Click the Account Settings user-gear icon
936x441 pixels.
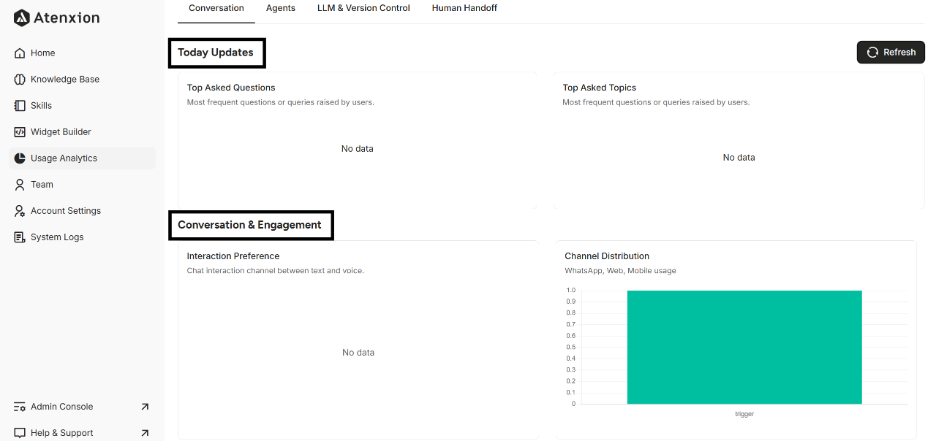[20, 211]
